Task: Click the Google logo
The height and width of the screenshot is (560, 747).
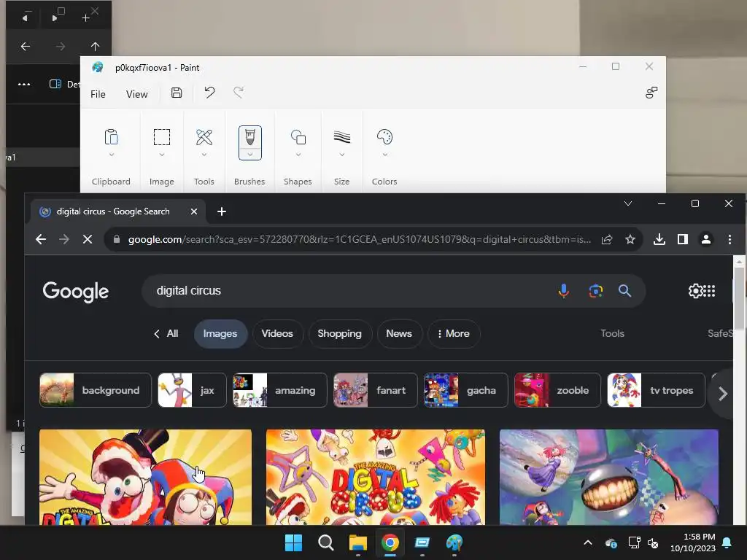Action: [x=76, y=292]
